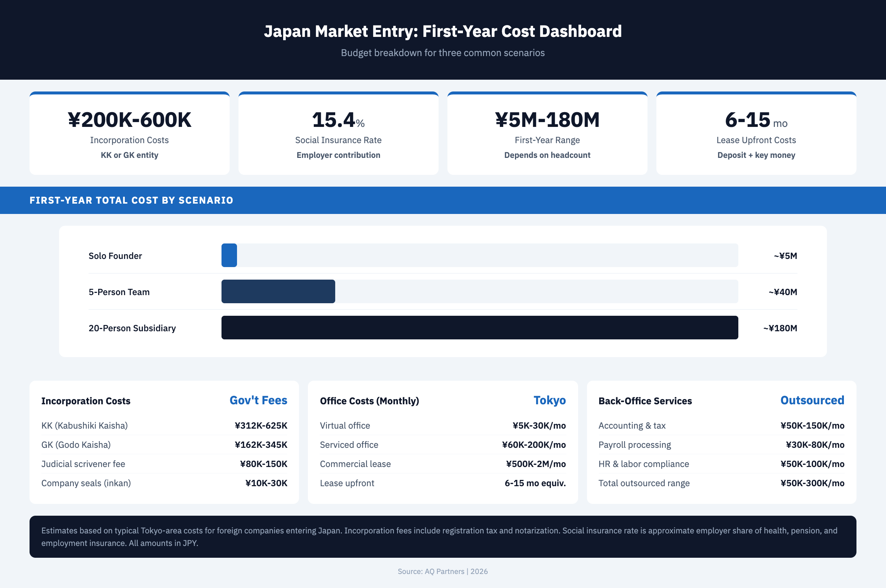Select the '6-15 mo equiv.' value
Image resolution: width=886 pixels, height=588 pixels.
click(535, 483)
